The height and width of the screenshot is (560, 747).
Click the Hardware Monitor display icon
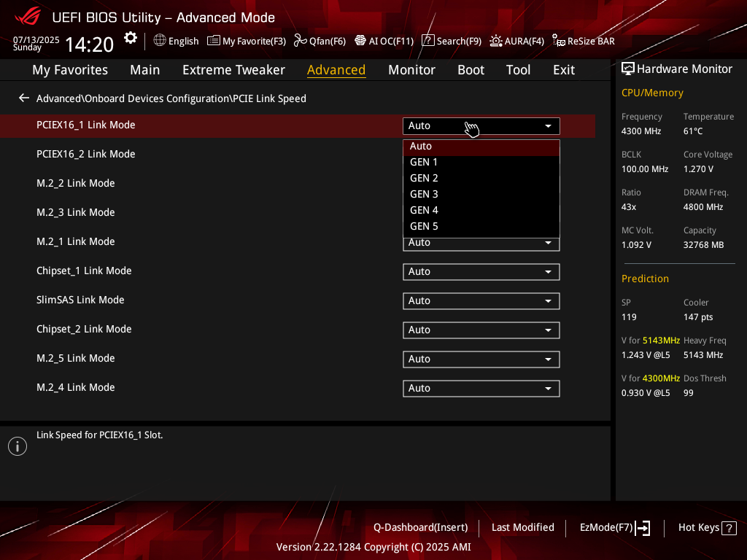pos(628,69)
